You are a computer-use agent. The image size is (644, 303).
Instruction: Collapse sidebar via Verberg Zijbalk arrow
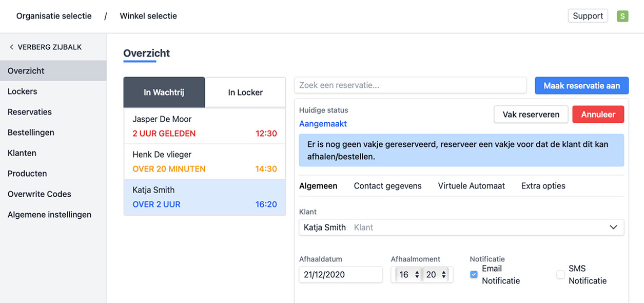click(x=12, y=47)
